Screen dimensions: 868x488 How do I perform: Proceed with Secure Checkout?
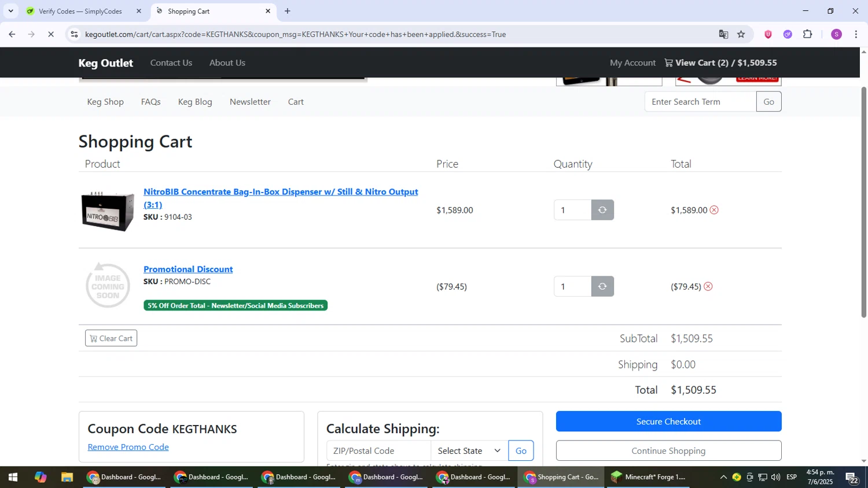(x=668, y=422)
